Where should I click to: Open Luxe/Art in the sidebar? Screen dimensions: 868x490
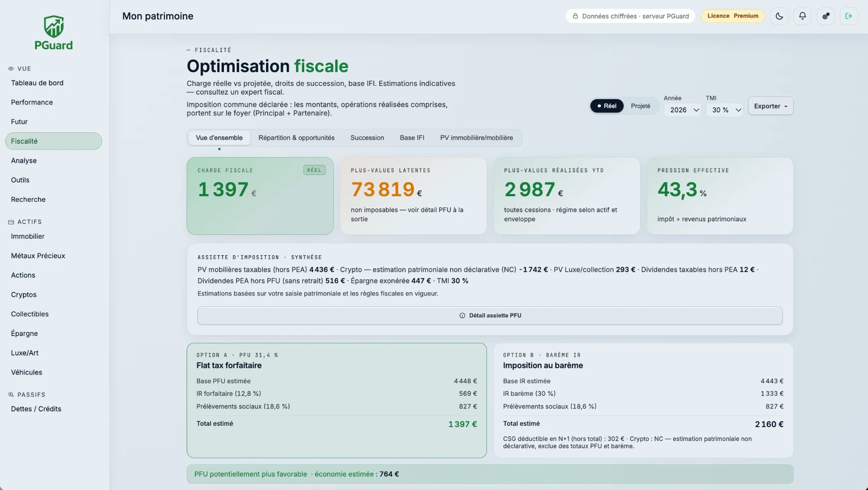coord(54,353)
